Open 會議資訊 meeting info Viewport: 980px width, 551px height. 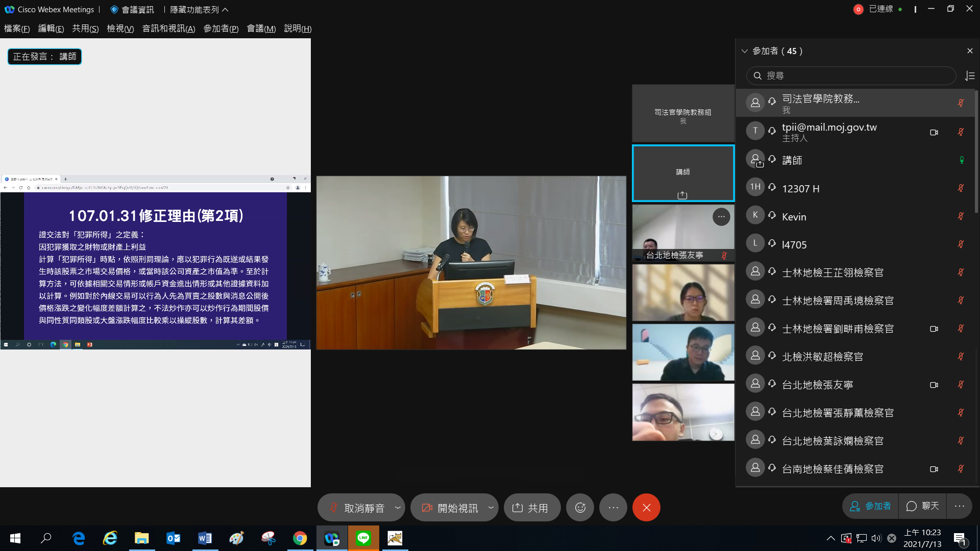[132, 10]
